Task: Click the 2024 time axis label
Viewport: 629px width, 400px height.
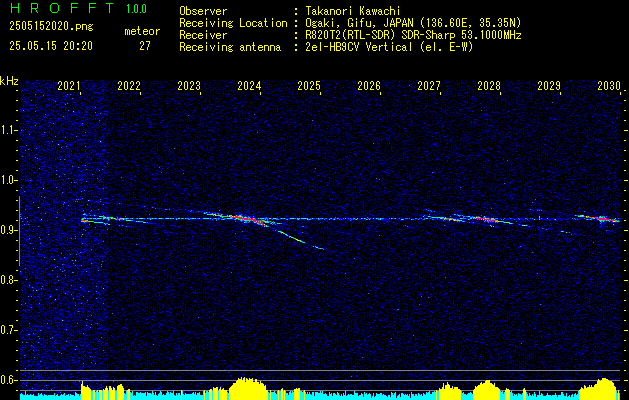Action: [x=249, y=86]
